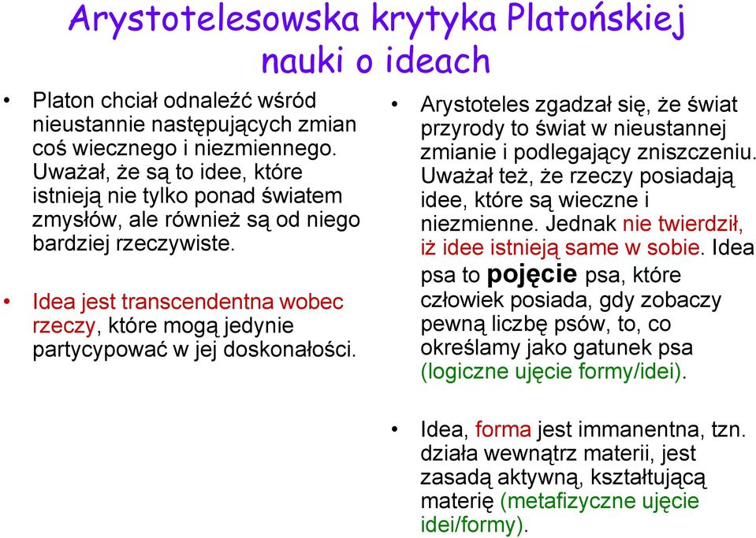Image resolution: width=756 pixels, height=538 pixels.
Task: Click the title line 'nauki o ideach'
Action: [x=375, y=60]
